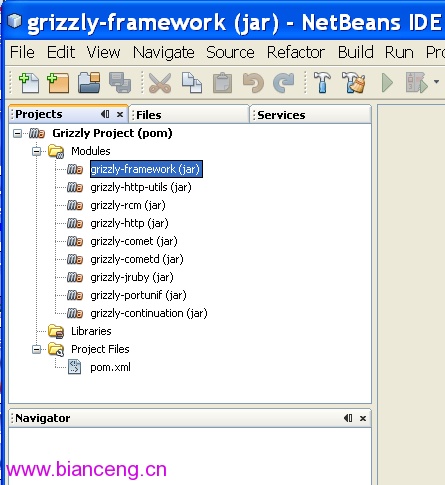Switch to the Files tab
The width and height of the screenshot is (445, 485).
click(189, 115)
